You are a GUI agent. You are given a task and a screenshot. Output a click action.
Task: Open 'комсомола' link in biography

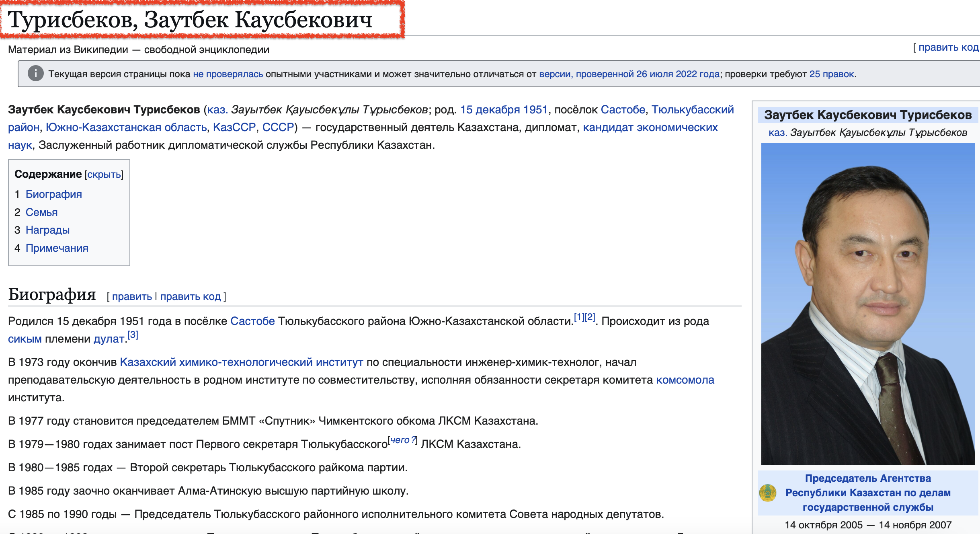[x=685, y=380]
